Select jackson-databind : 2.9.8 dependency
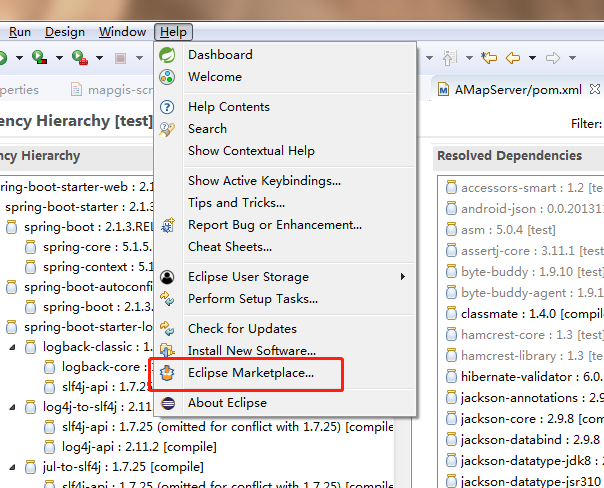Image resolution: width=604 pixels, height=488 pixels. tap(524, 439)
